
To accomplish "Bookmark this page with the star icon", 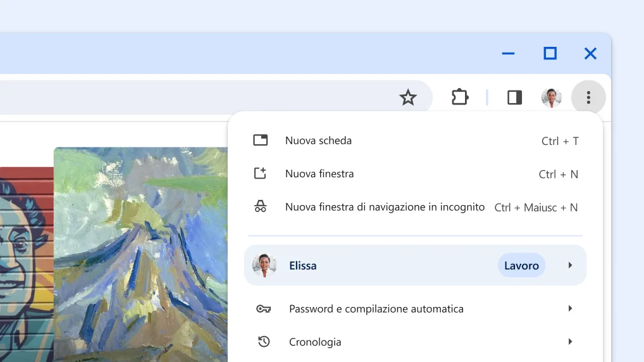I will click(x=408, y=97).
